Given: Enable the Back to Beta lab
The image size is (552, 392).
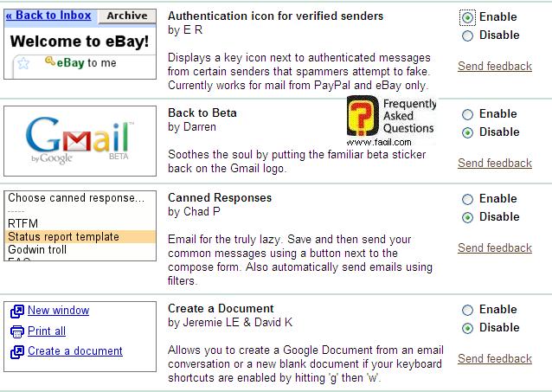Looking at the screenshot, I should 468,114.
